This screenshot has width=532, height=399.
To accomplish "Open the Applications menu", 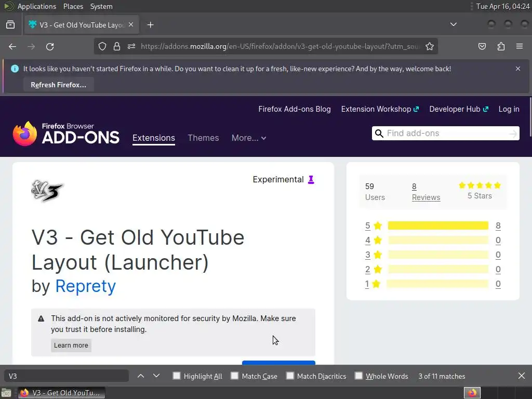I will [x=37, y=6].
